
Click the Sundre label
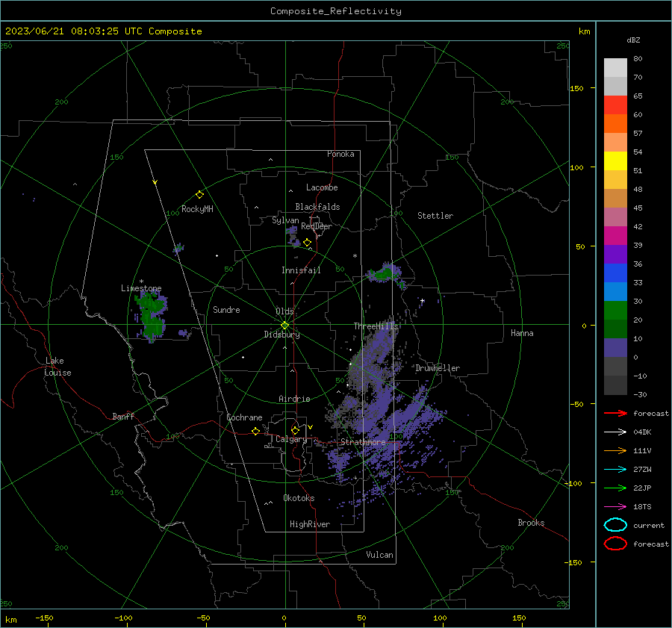(226, 310)
